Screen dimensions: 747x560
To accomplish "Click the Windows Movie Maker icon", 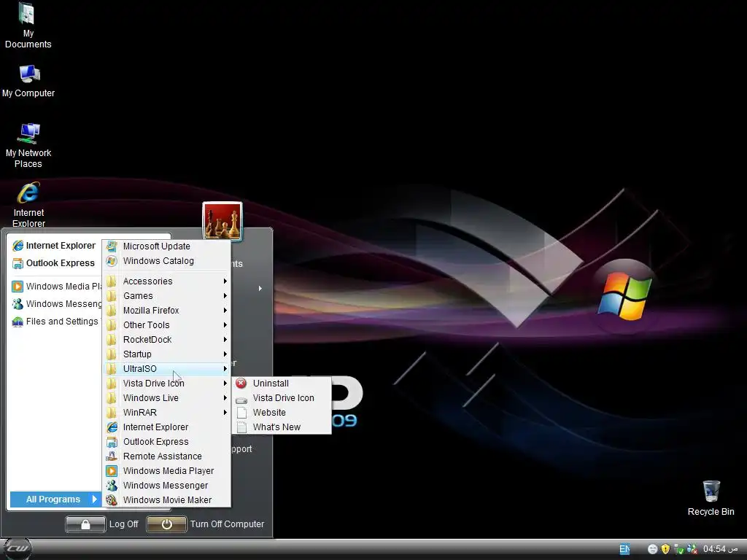I will coord(112,500).
